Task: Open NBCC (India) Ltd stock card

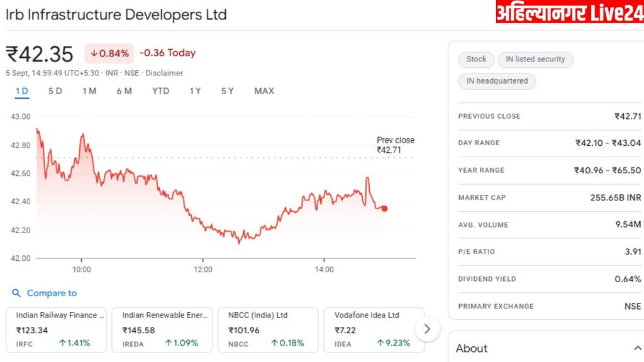Action: [268, 329]
